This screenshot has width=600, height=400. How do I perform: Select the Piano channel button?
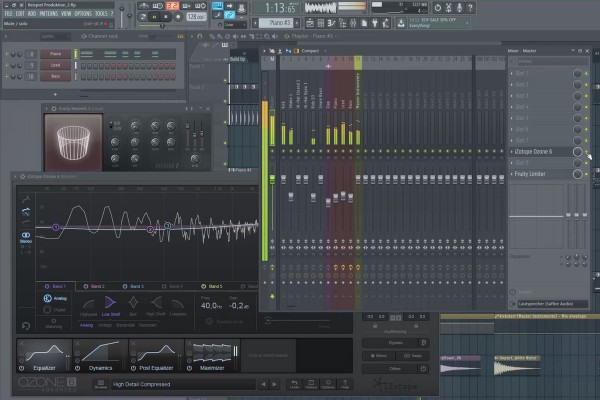point(55,54)
